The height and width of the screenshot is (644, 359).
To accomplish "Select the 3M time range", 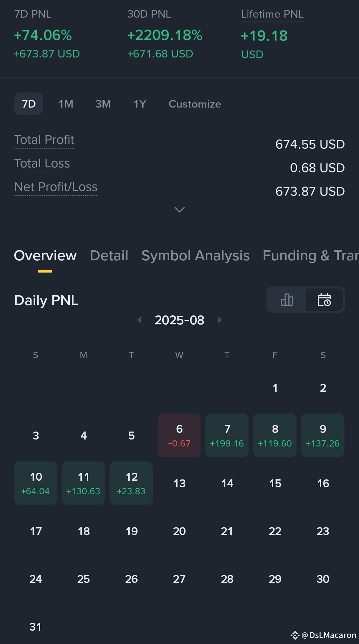I will pyautogui.click(x=103, y=104).
